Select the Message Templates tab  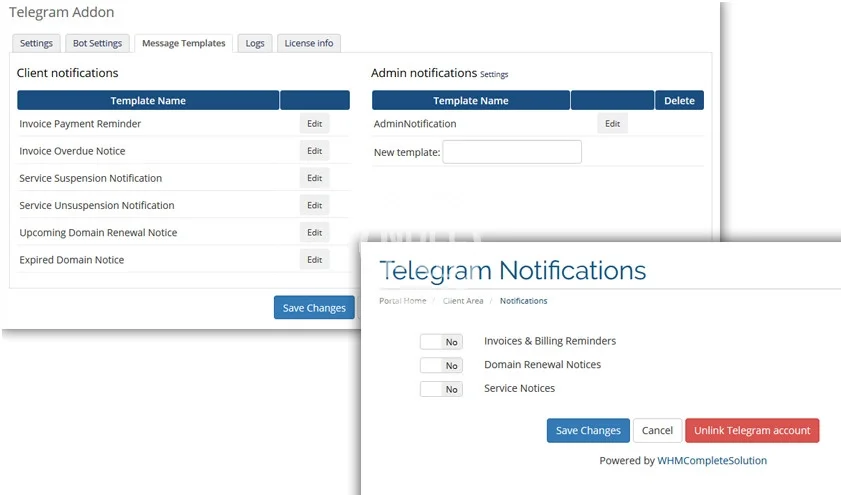click(183, 43)
